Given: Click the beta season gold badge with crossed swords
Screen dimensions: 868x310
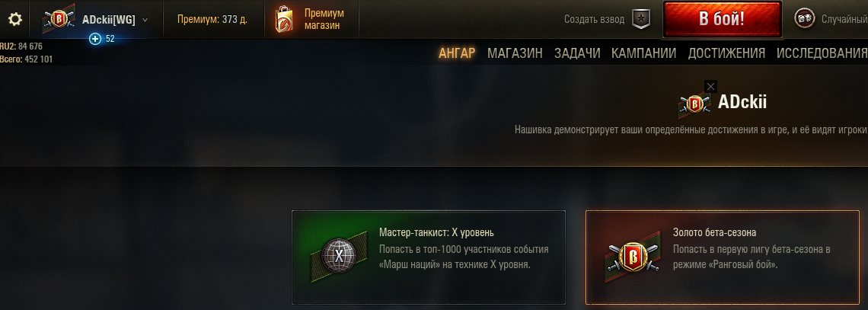Looking at the screenshot, I should (x=632, y=258).
